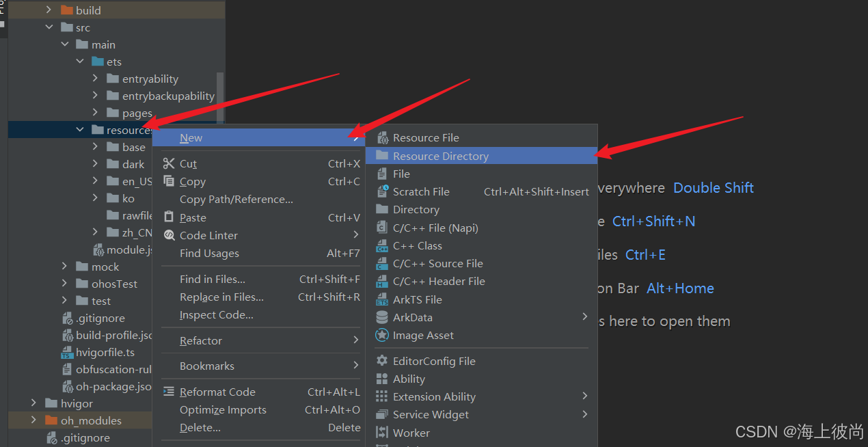
Task: Click the Code Linter icon
Action: click(168, 235)
